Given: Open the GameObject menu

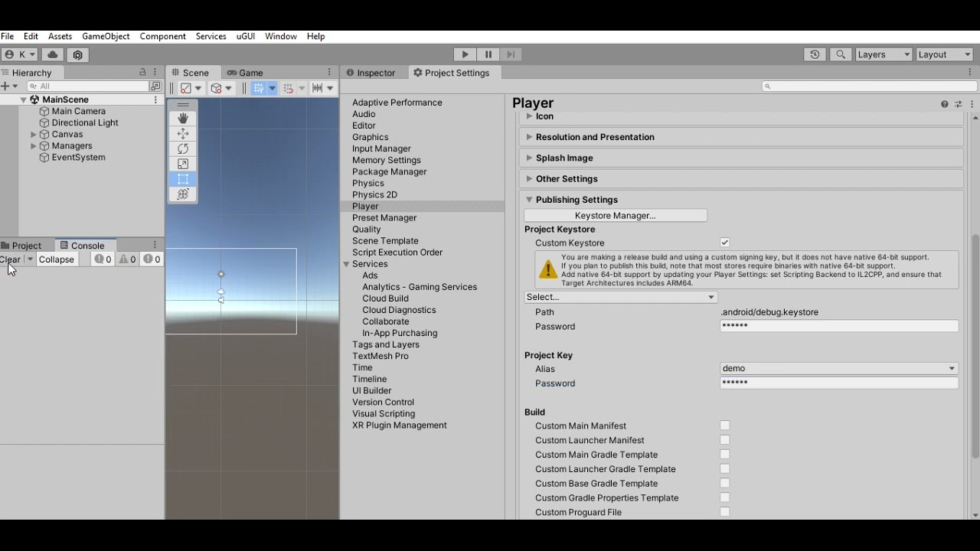Looking at the screenshot, I should [106, 36].
